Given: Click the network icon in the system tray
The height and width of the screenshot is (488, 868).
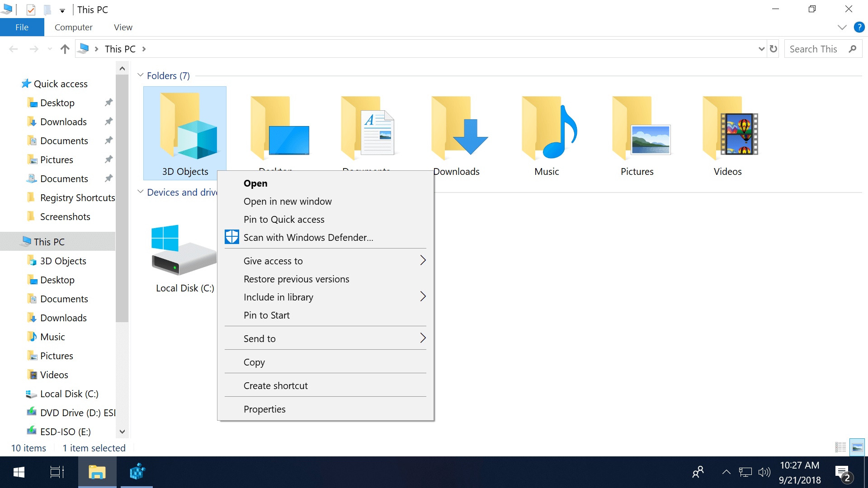Looking at the screenshot, I should click(x=745, y=472).
